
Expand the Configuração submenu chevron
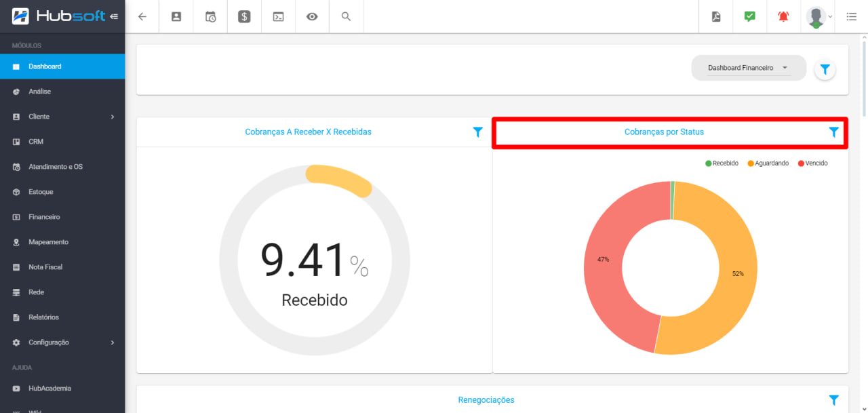[x=113, y=342]
